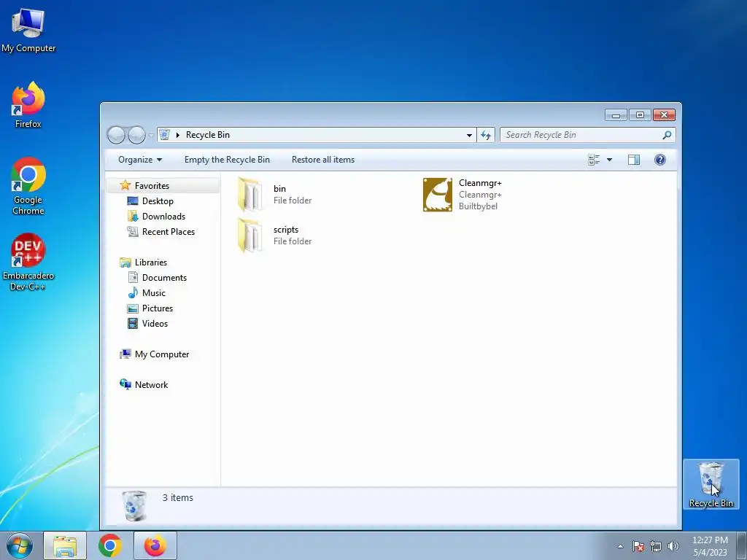The image size is (747, 560).
Task: Select the Recycle Bin desktop icon
Action: [x=711, y=484]
